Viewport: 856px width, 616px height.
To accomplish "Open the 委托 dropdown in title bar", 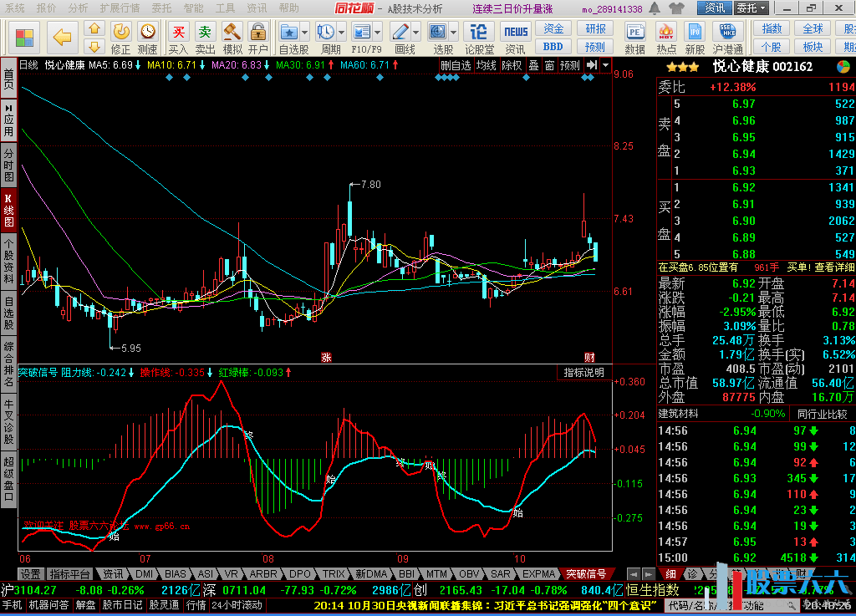I will [751, 8].
